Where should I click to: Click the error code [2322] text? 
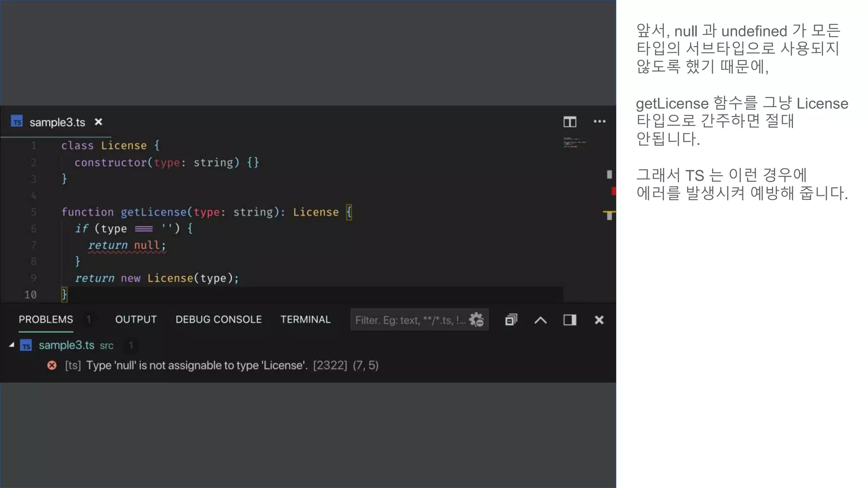click(330, 365)
